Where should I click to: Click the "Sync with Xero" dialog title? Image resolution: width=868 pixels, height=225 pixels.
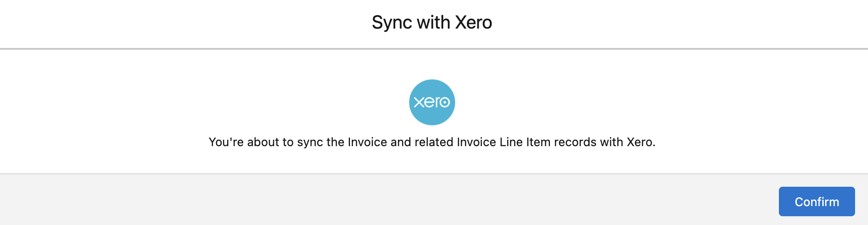click(x=432, y=23)
